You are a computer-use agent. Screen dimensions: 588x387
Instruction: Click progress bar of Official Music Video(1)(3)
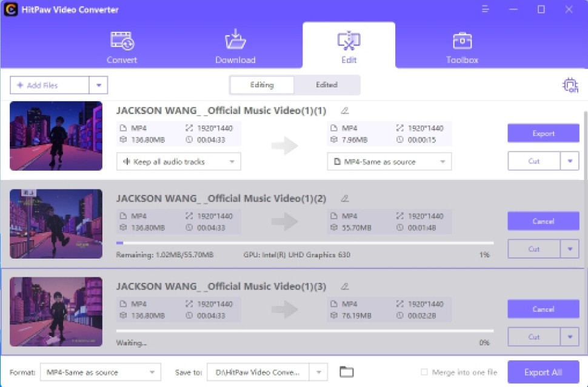tap(305, 331)
